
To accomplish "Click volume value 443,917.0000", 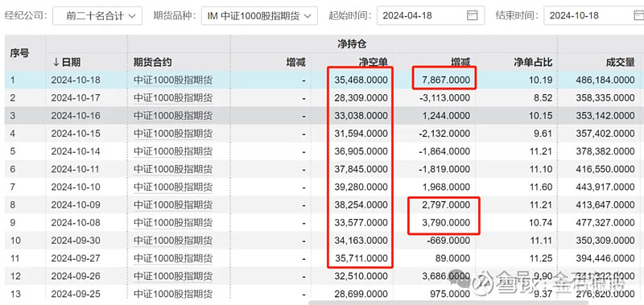I will (x=605, y=188).
